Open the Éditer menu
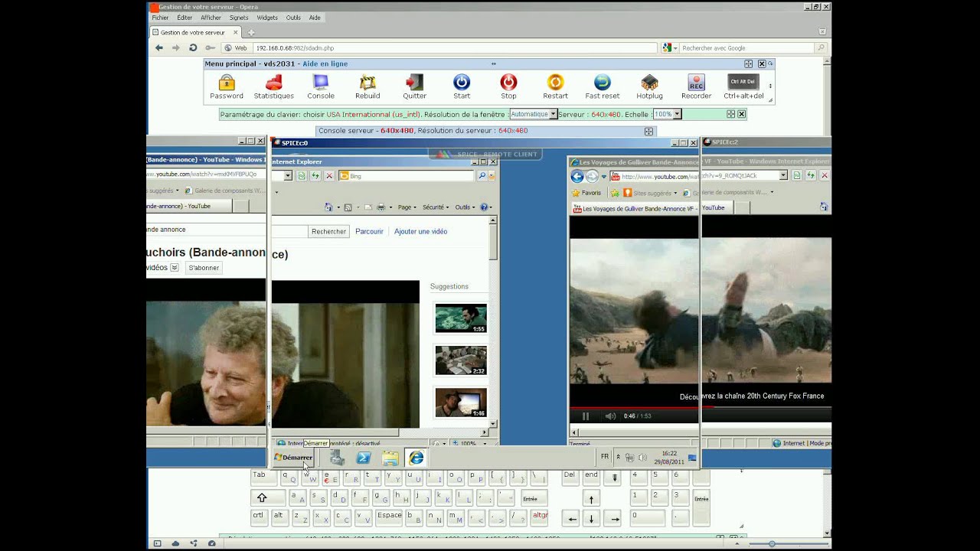This screenshot has width=980, height=551. [x=185, y=18]
